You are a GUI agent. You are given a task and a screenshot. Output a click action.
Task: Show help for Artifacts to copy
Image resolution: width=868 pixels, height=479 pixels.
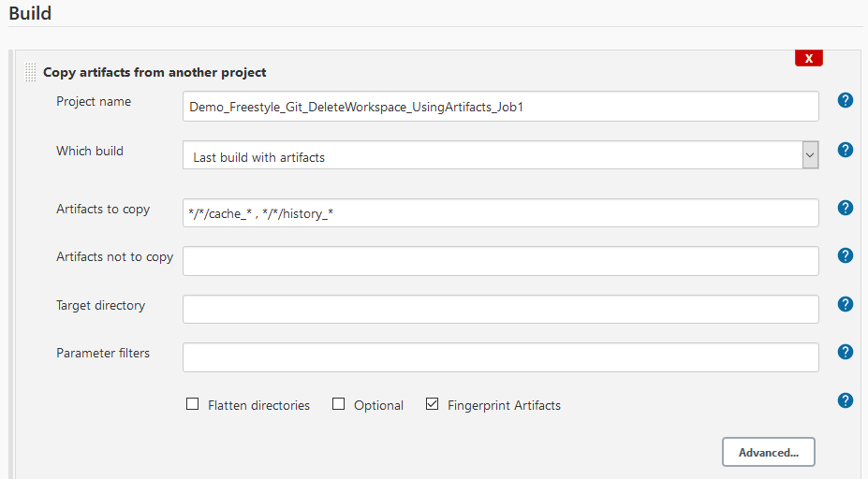846,208
